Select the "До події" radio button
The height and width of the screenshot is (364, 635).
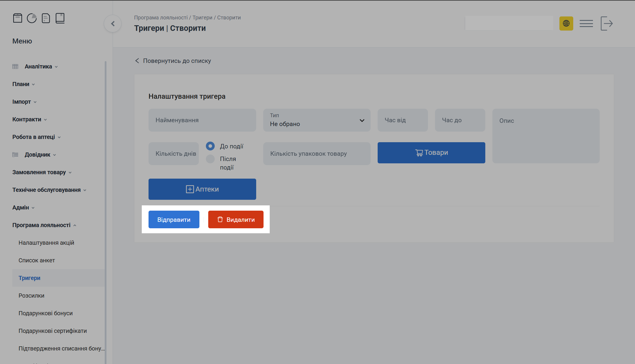tap(210, 146)
